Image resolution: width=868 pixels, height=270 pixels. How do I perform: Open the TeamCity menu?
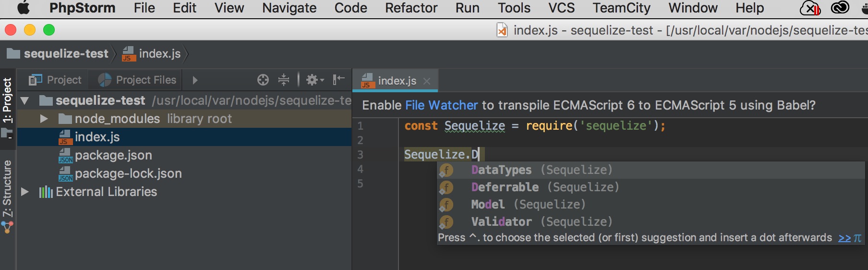(621, 8)
